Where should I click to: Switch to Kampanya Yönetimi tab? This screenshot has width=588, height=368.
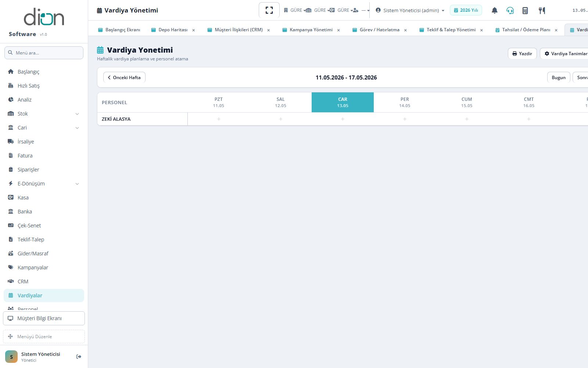[308, 30]
